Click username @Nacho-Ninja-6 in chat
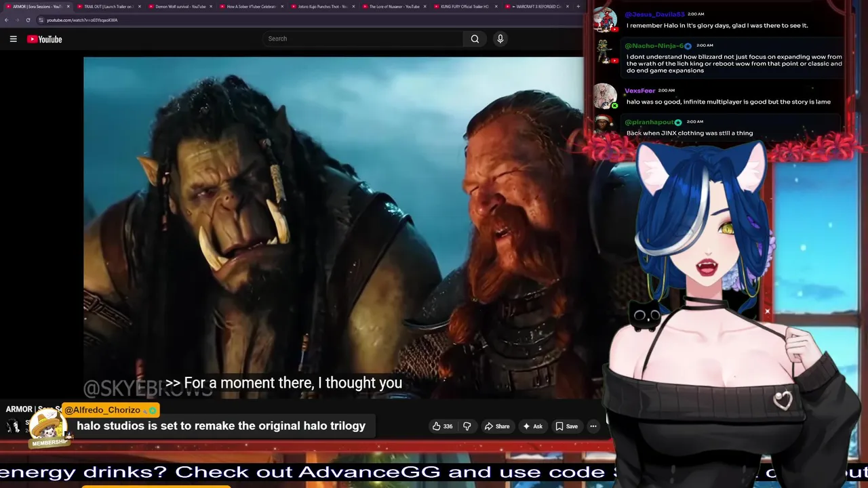 pyautogui.click(x=654, y=45)
